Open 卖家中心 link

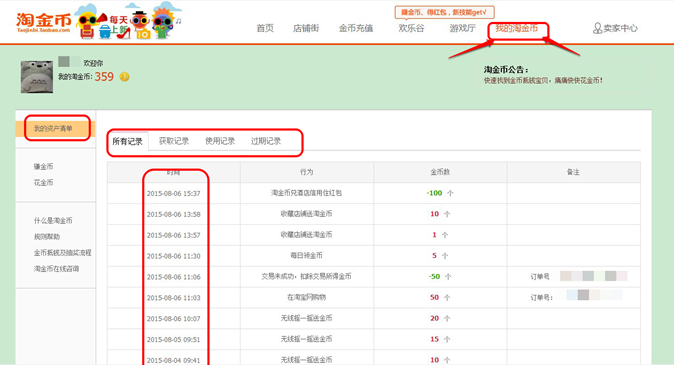pyautogui.click(x=620, y=28)
